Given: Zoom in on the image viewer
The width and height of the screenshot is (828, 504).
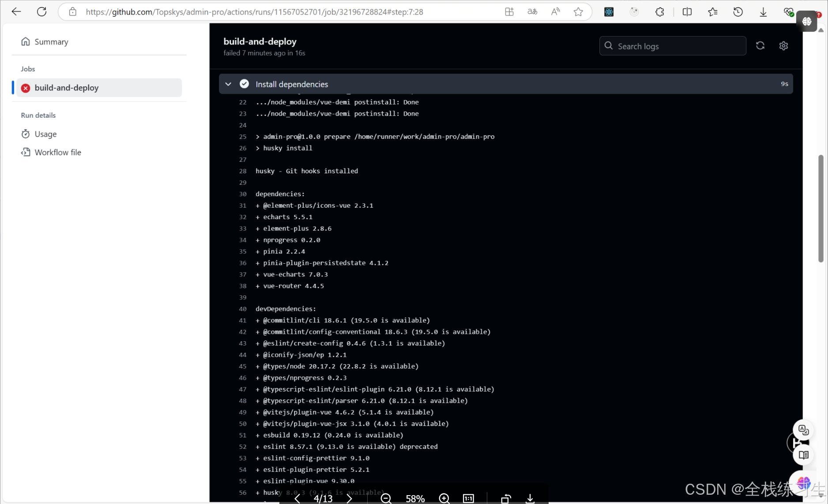Looking at the screenshot, I should point(444,498).
